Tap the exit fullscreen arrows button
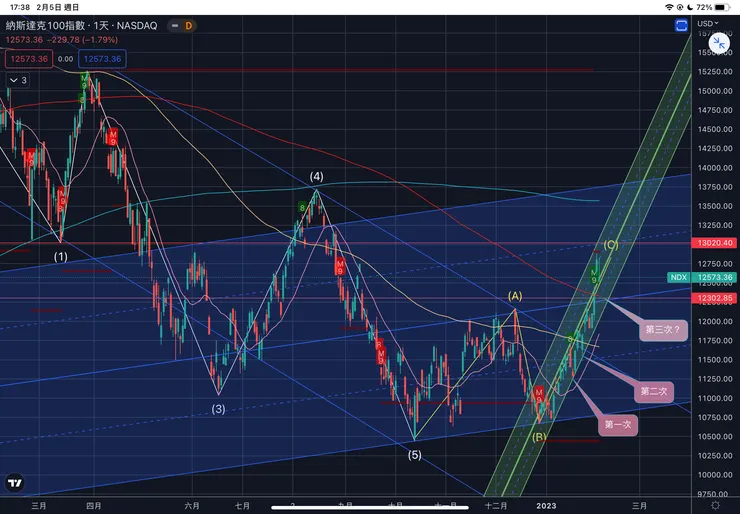The image size is (740, 514). click(719, 44)
